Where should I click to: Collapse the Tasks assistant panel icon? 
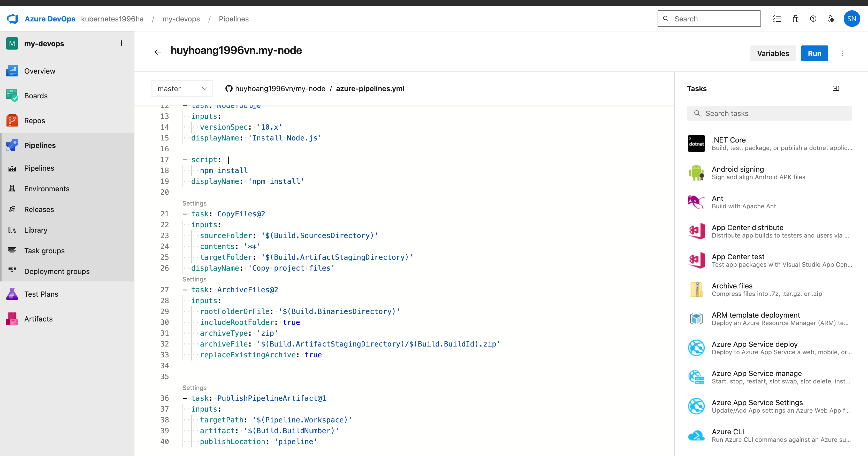click(836, 89)
